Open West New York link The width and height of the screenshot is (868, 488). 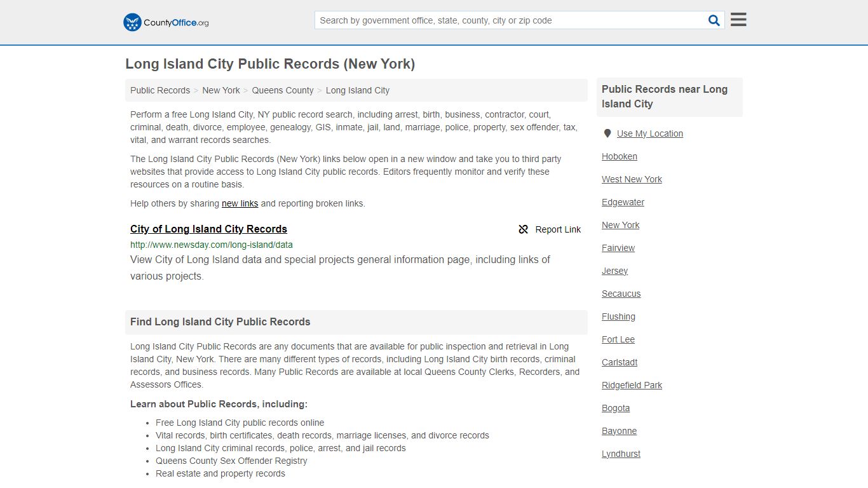click(632, 179)
